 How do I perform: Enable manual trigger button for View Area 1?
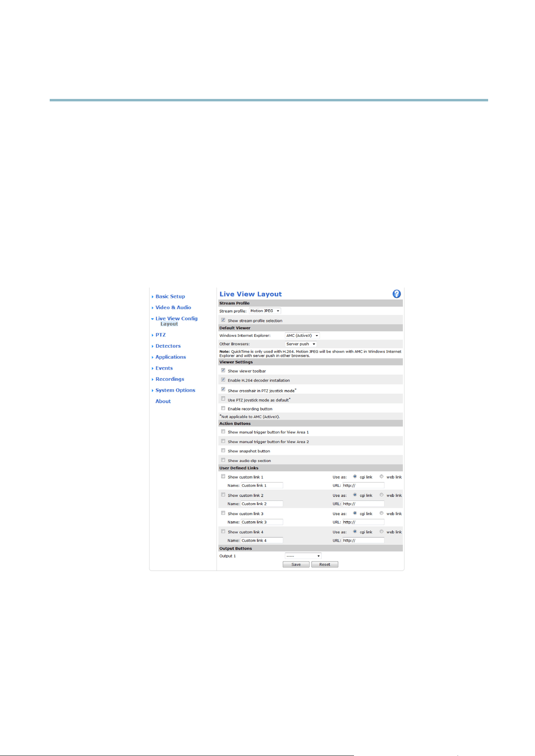coord(223,432)
